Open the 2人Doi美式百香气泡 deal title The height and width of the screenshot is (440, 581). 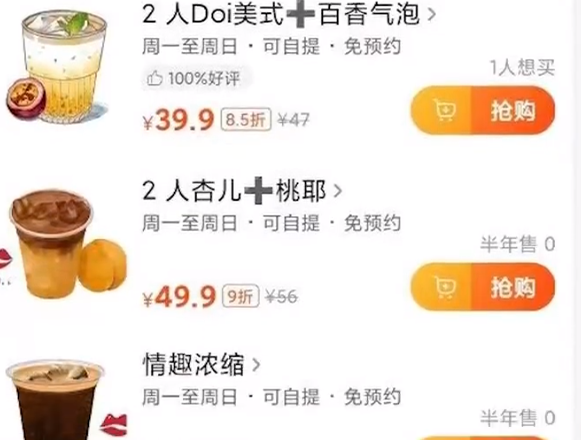click(x=281, y=15)
